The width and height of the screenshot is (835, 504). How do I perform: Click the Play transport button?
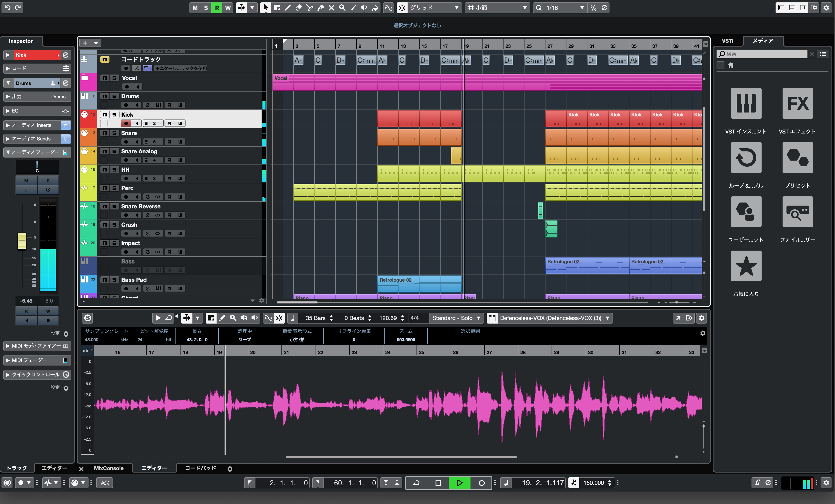(x=459, y=483)
